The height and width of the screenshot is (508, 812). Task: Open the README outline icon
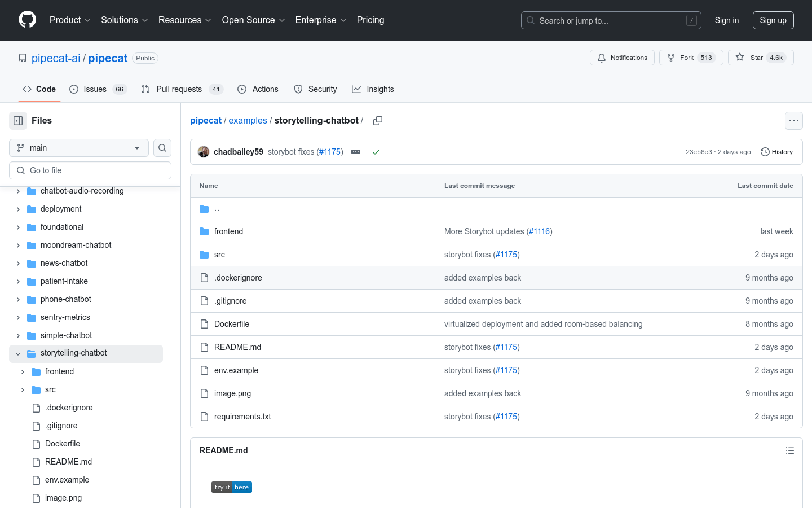789,450
